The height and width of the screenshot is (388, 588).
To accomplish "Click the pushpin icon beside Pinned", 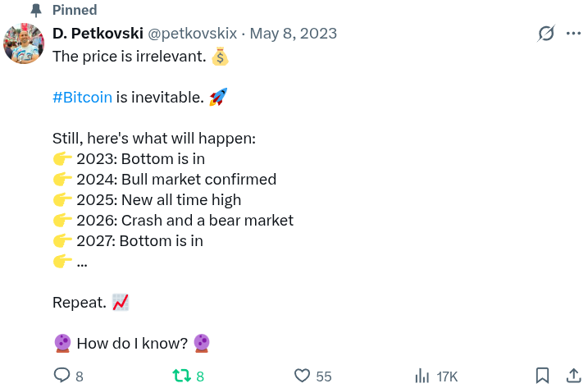I will click(35, 10).
